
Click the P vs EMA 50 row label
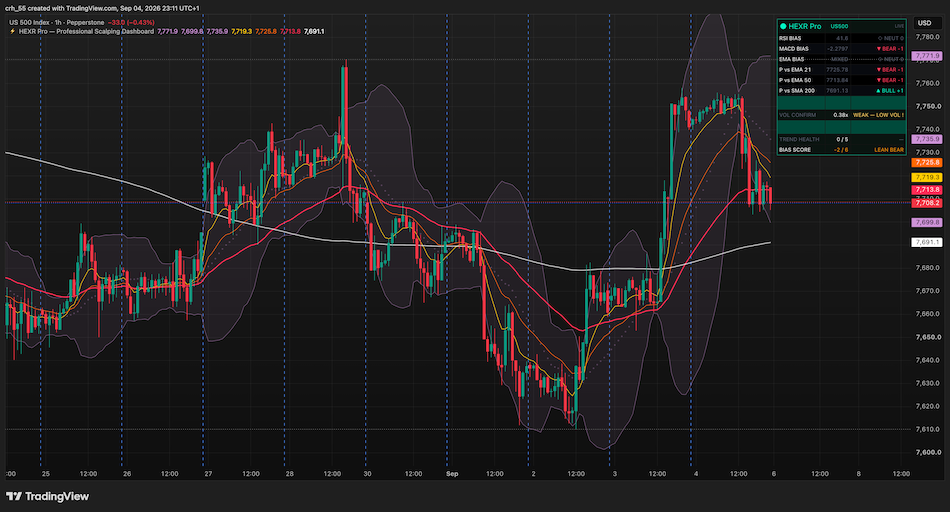tap(795, 80)
